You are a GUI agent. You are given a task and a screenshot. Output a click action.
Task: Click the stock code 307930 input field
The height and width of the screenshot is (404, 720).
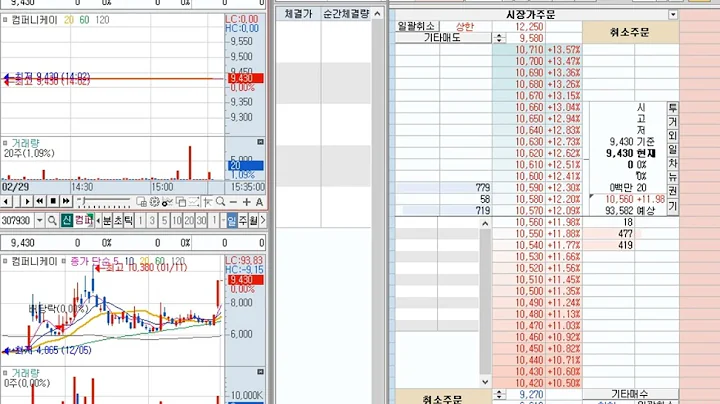tap(17, 221)
